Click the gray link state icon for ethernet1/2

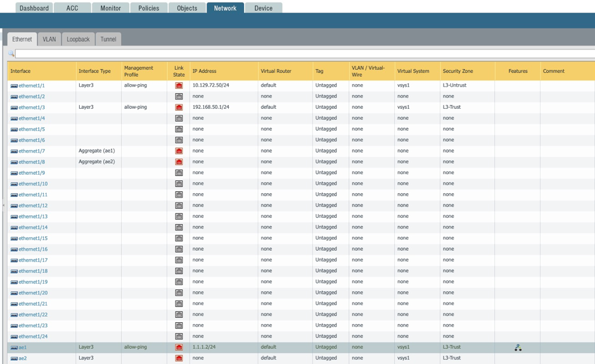tap(179, 96)
